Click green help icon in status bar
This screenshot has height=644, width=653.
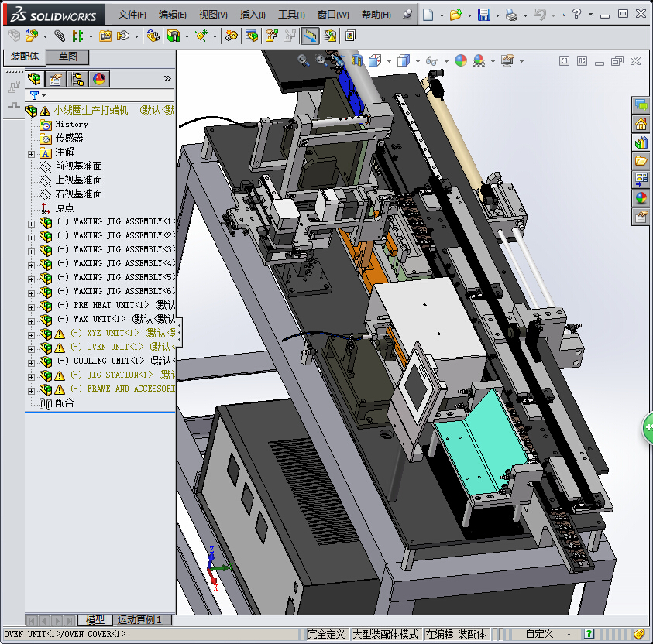coord(589,634)
